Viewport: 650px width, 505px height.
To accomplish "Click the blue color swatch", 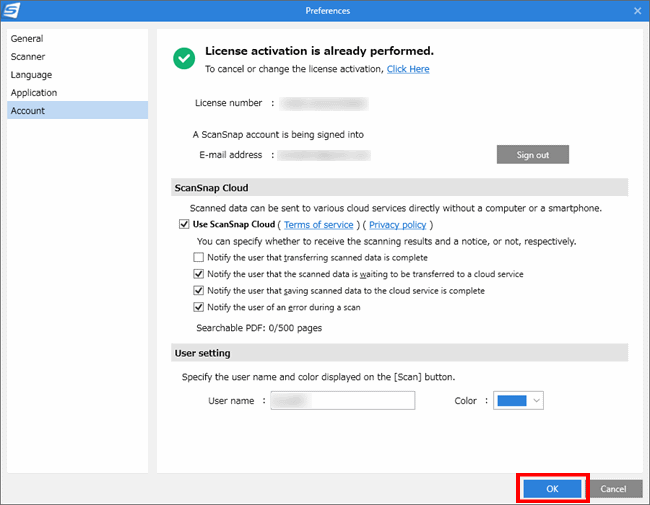I will (x=512, y=401).
